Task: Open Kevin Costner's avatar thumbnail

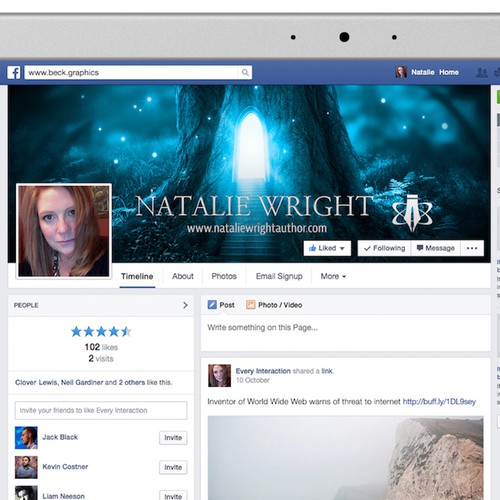Action: click(26, 467)
